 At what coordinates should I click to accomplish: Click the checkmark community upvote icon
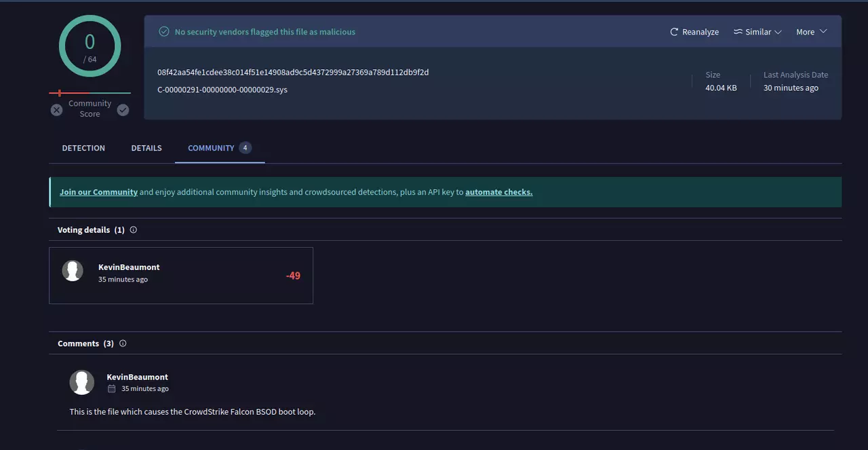click(x=123, y=110)
